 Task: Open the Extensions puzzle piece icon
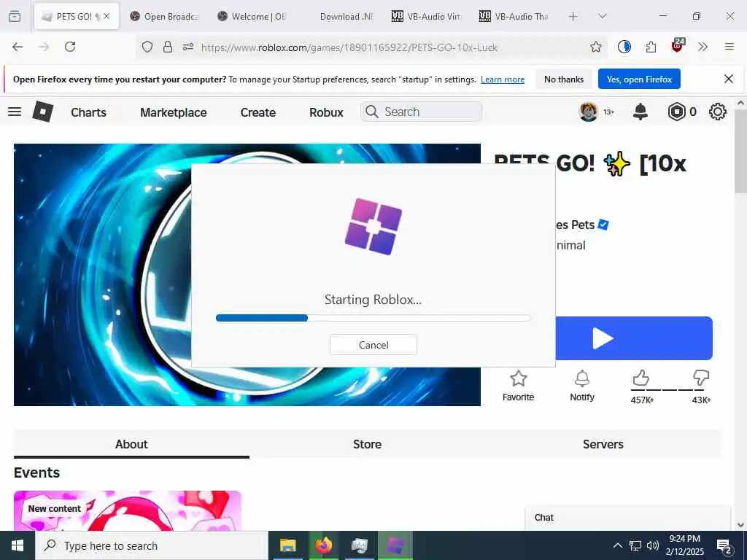651,47
